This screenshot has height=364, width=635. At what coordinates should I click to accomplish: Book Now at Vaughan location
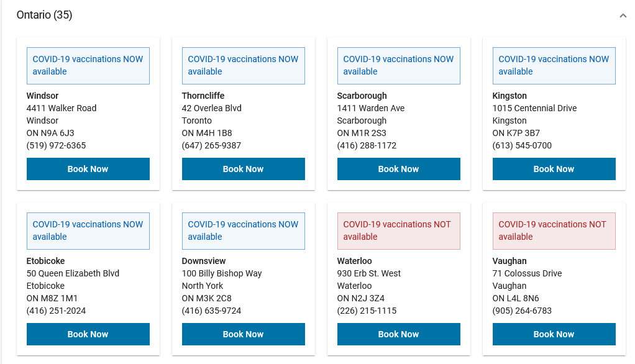[554, 334]
